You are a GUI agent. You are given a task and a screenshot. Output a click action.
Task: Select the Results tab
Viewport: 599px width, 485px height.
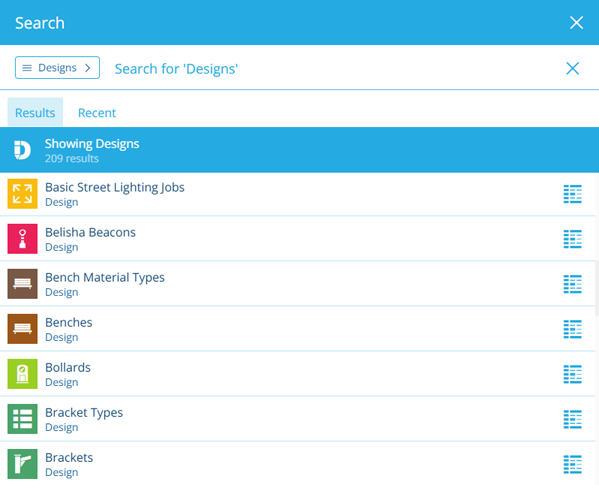[35, 112]
